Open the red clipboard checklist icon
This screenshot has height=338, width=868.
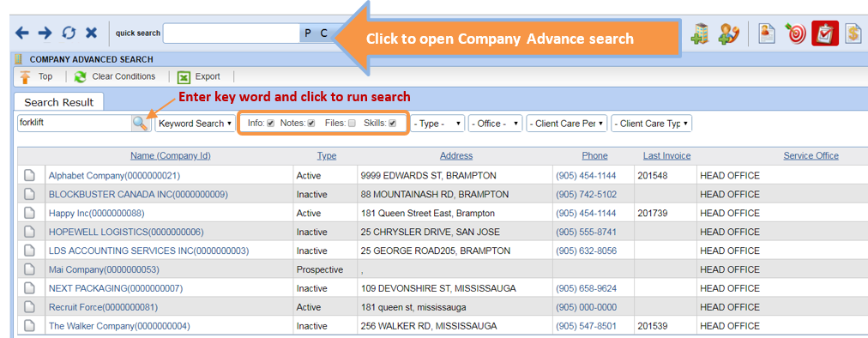825,33
